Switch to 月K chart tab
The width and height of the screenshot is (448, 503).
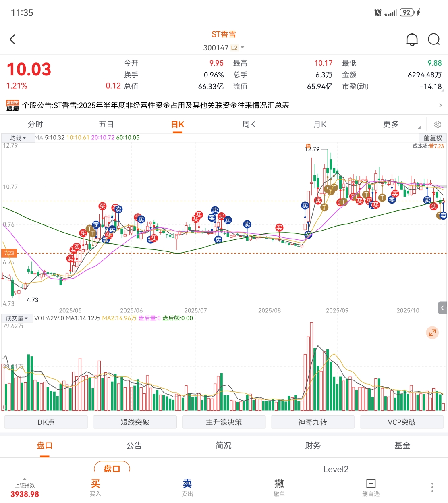(x=320, y=124)
